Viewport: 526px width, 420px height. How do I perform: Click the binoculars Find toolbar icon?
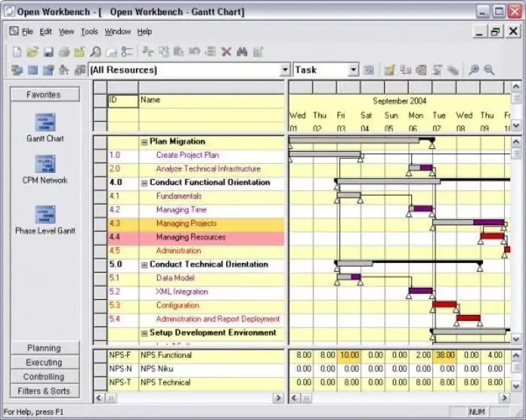coord(242,52)
